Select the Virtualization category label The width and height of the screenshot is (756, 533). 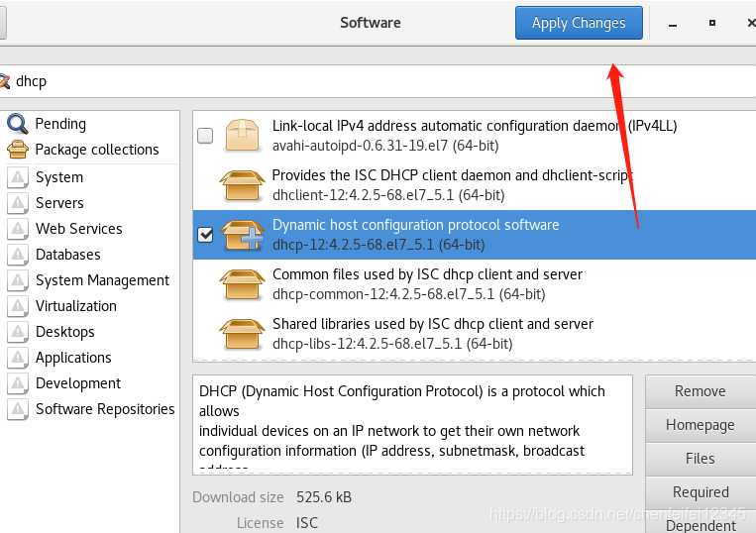76,306
